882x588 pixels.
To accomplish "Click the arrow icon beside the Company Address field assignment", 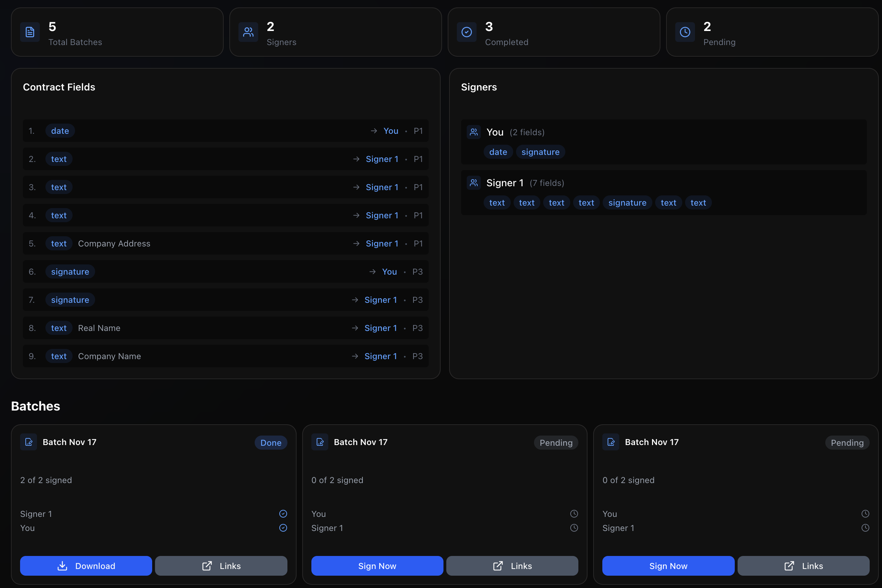I will tap(356, 243).
